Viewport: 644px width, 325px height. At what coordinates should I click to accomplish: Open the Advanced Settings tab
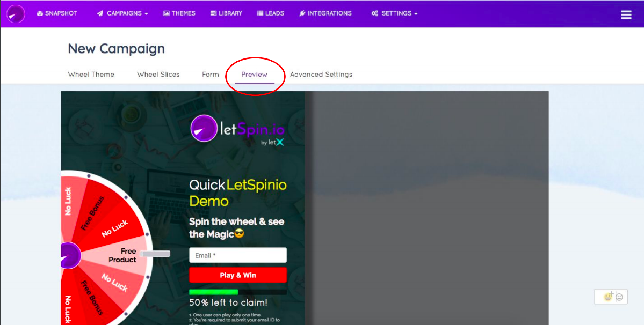(x=321, y=75)
